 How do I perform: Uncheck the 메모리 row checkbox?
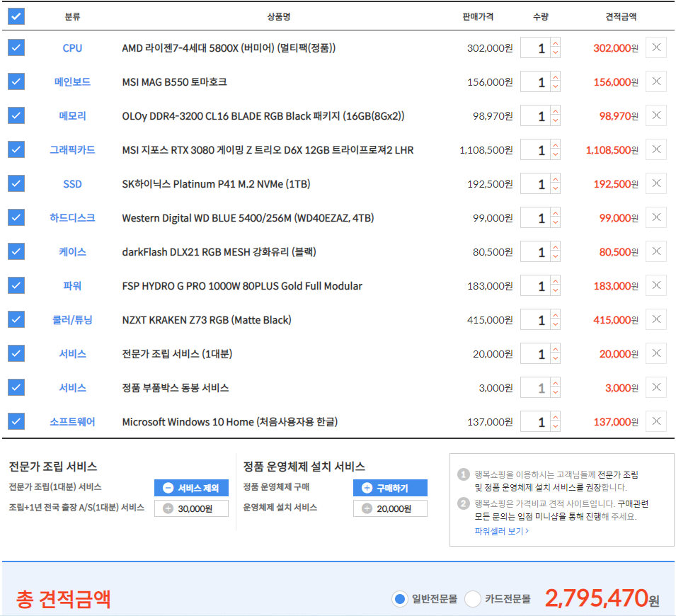click(16, 115)
